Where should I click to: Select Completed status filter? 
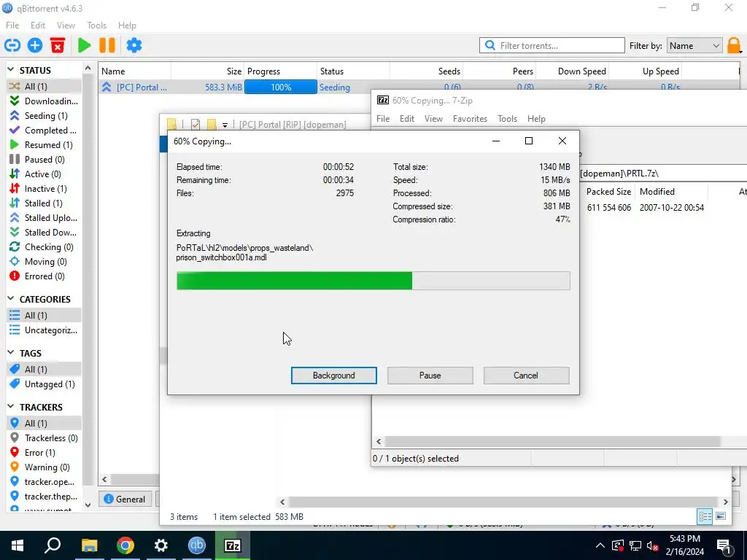(x=44, y=130)
